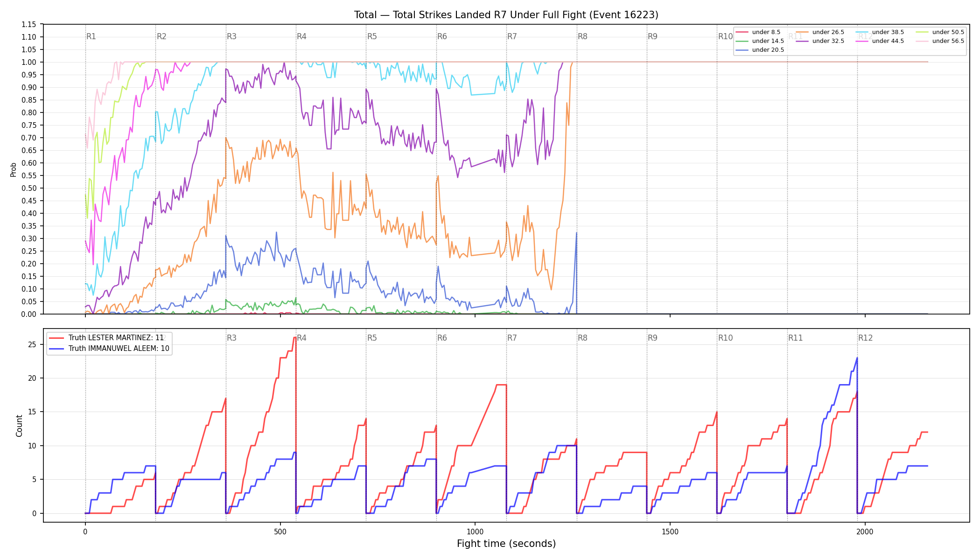Select the 'under 14.5' legend label
This screenshot has height=560, width=980.
click(768, 41)
